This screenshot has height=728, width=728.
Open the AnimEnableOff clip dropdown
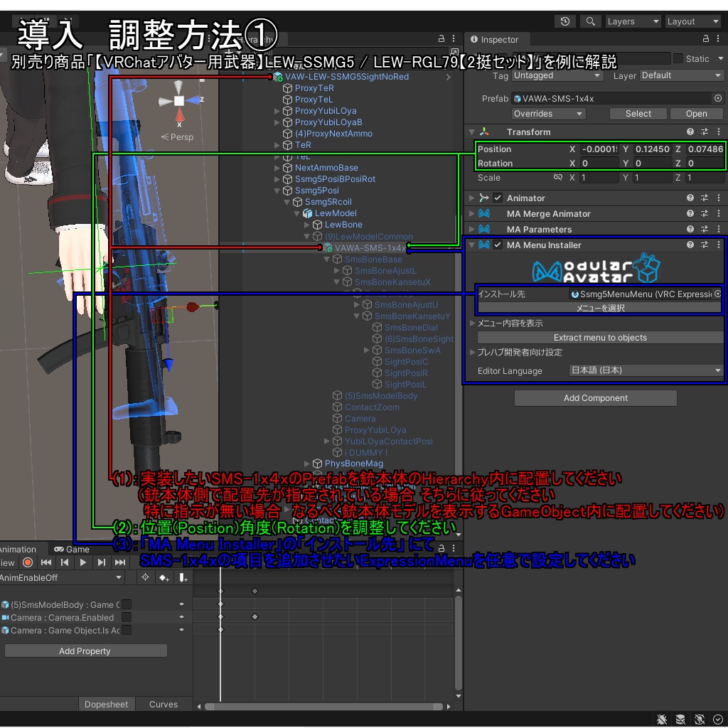click(61, 577)
